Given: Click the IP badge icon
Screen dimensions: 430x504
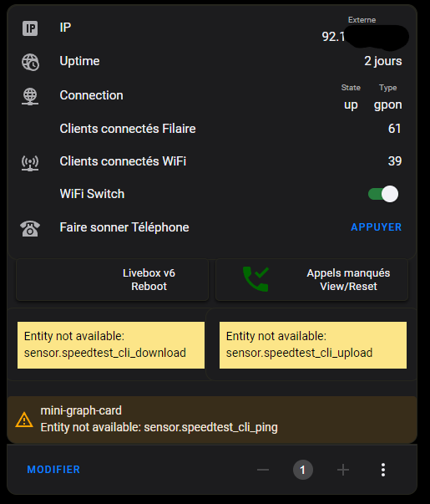Looking at the screenshot, I should click(30, 28).
